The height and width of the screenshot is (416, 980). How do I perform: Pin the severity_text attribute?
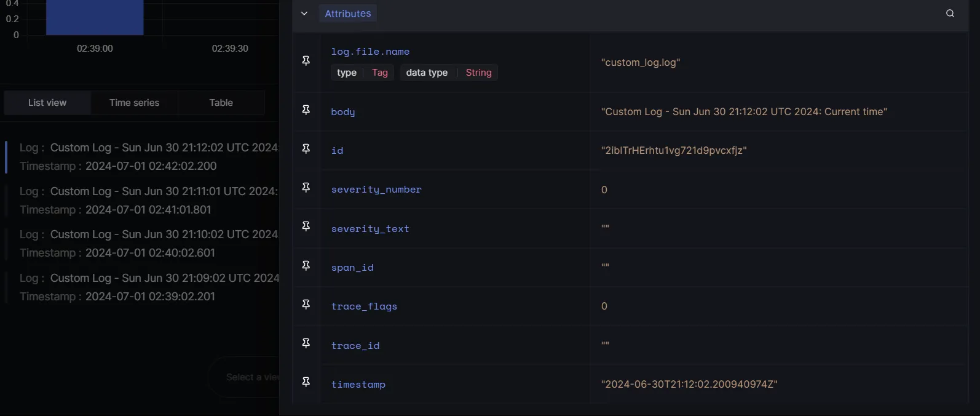coord(306,226)
